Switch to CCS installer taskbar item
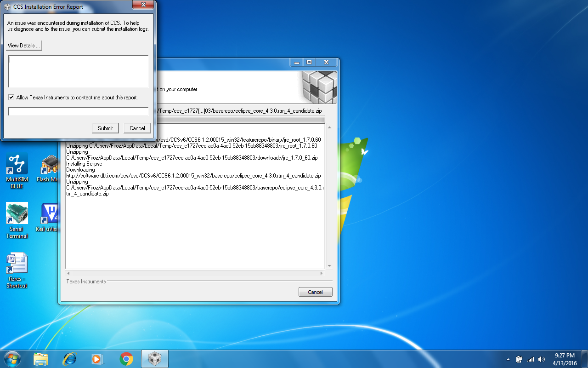Viewport: 588px width, 368px height. pyautogui.click(x=155, y=359)
